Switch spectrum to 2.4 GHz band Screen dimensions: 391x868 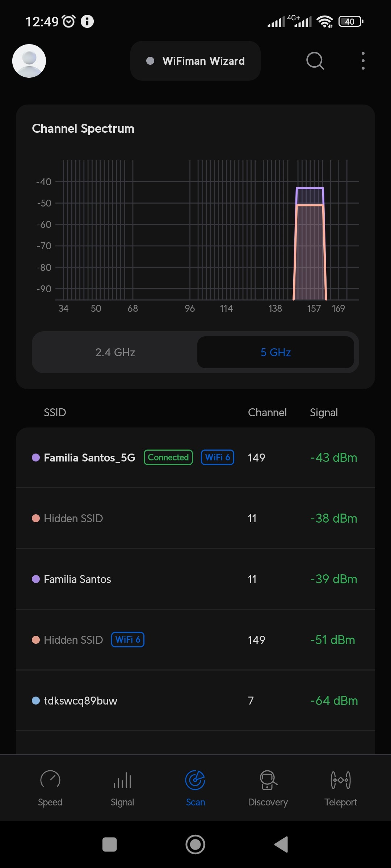(x=115, y=352)
